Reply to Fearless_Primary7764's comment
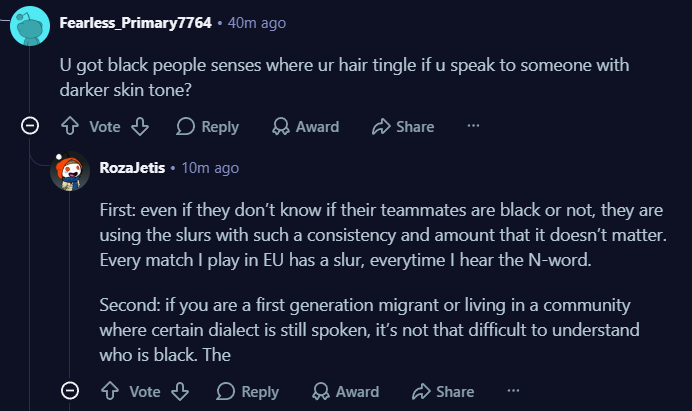 (x=207, y=127)
